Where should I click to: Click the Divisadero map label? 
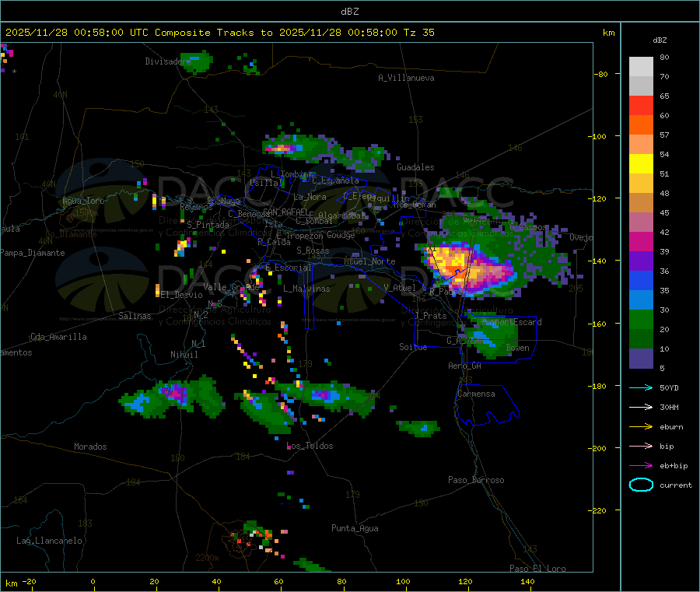(x=168, y=61)
